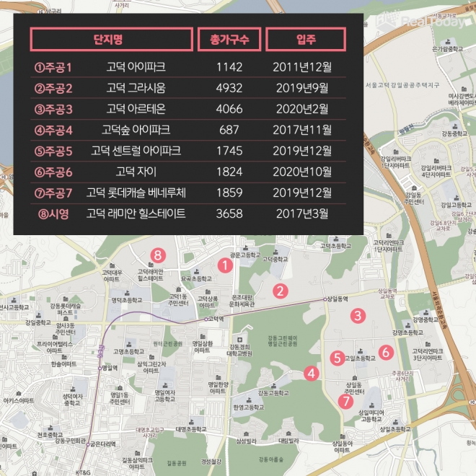The image size is (476, 476).
Task: Click complex name 고덕 아이파크
Action: 136,67
